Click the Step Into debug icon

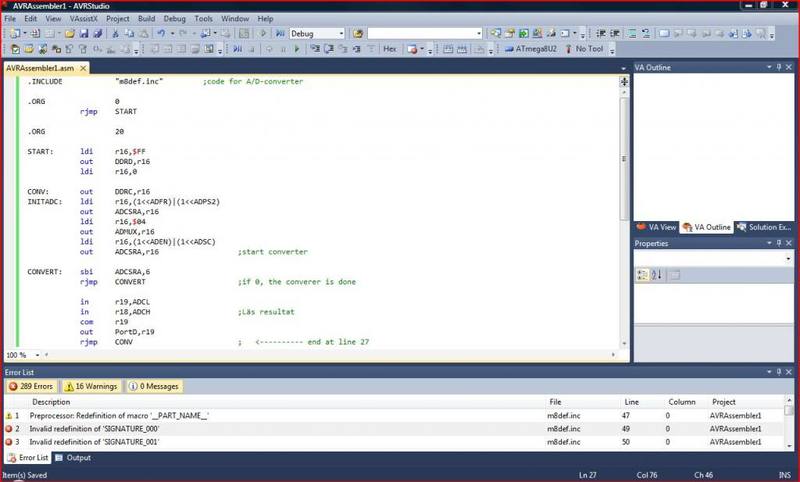tap(315, 49)
